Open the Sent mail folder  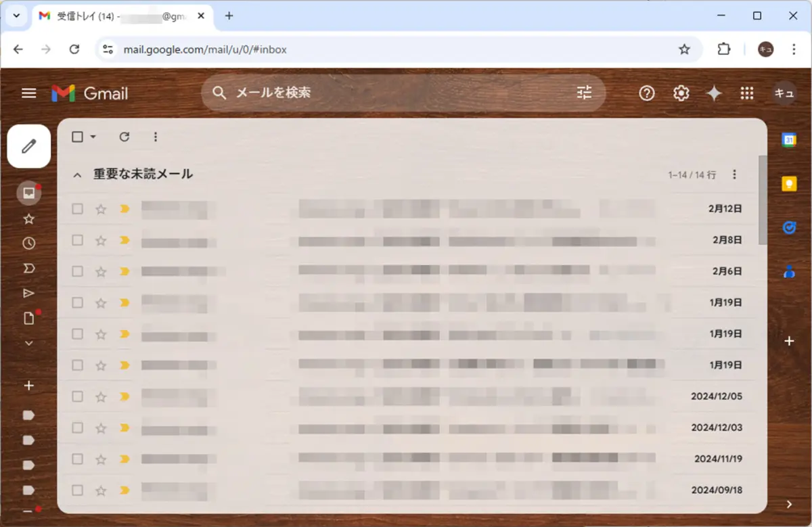click(28, 292)
